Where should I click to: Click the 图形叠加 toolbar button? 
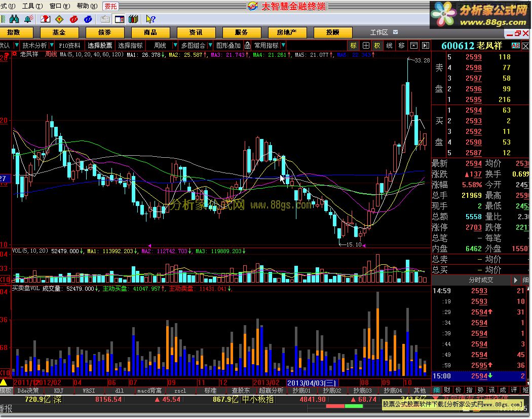[x=228, y=45]
